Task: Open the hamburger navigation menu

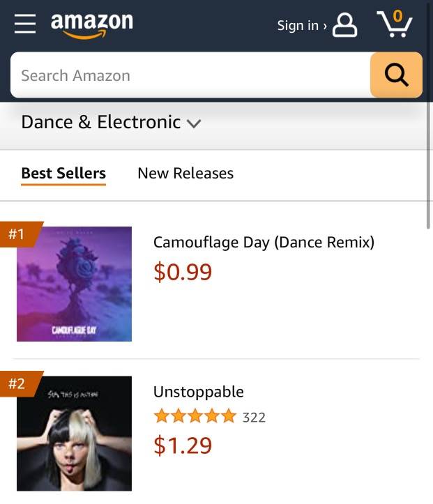Action: [x=25, y=24]
